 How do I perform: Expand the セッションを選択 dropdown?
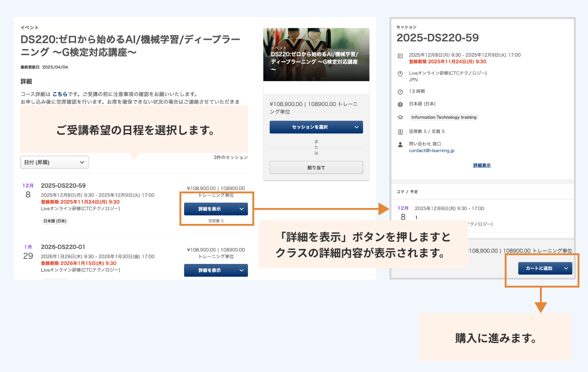(x=316, y=127)
